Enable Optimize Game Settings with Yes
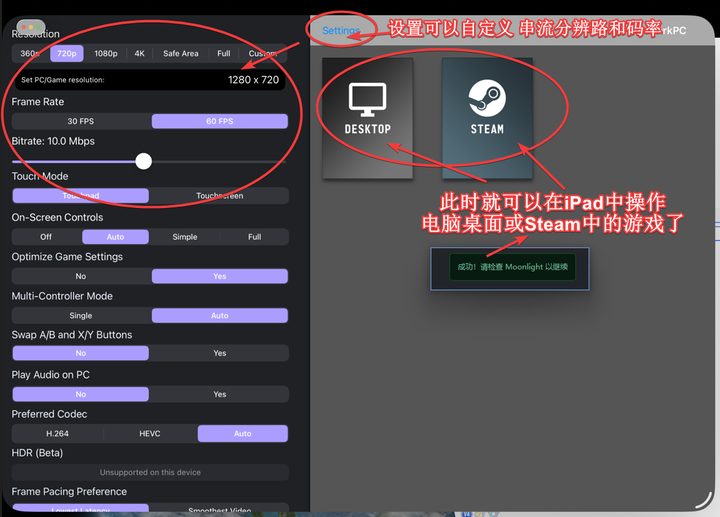 coord(219,276)
